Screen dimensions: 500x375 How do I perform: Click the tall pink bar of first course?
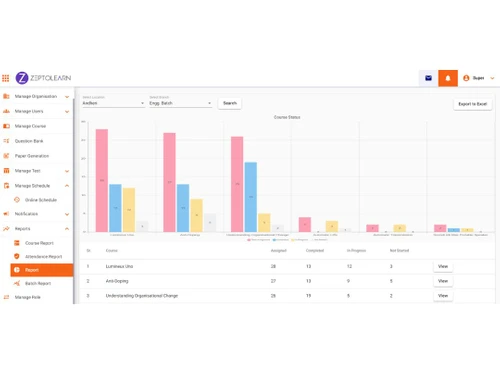point(102,180)
